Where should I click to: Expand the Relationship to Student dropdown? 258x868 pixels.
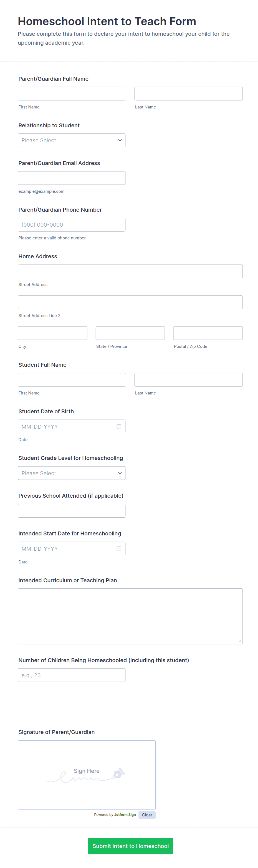pyautogui.click(x=71, y=141)
